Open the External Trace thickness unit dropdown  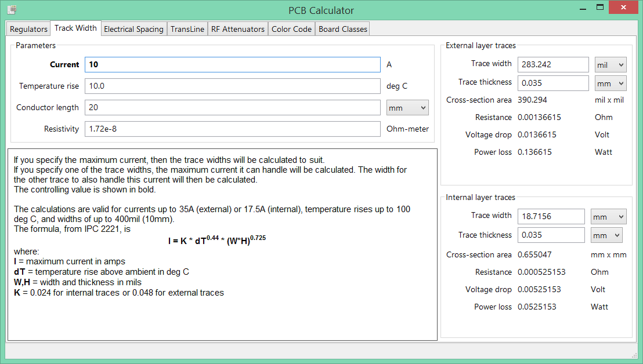[611, 83]
